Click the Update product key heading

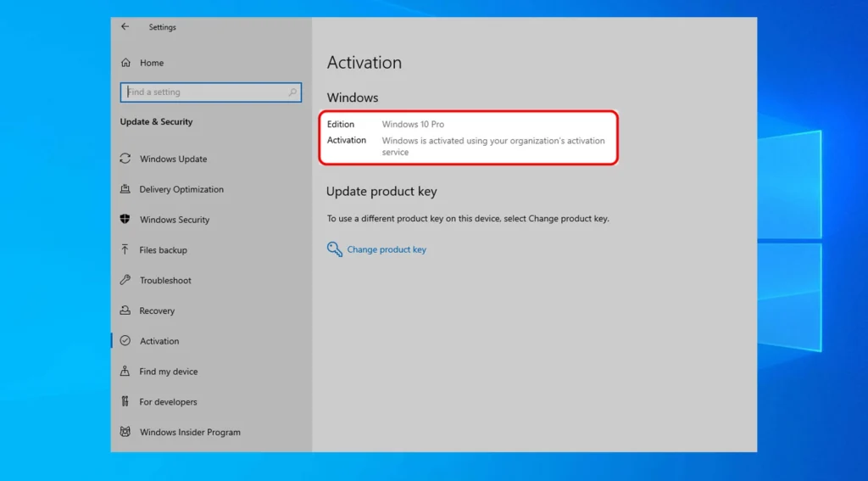(381, 192)
